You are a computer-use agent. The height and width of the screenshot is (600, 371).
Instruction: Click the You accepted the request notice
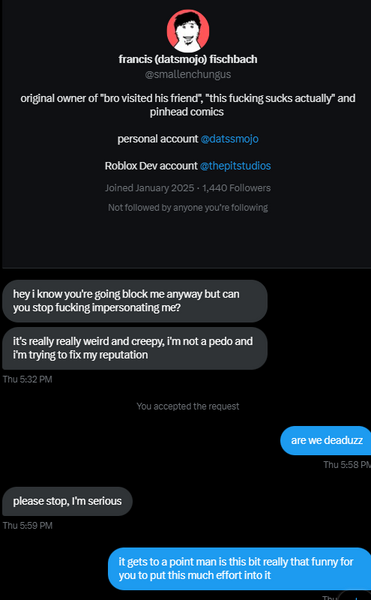188,406
